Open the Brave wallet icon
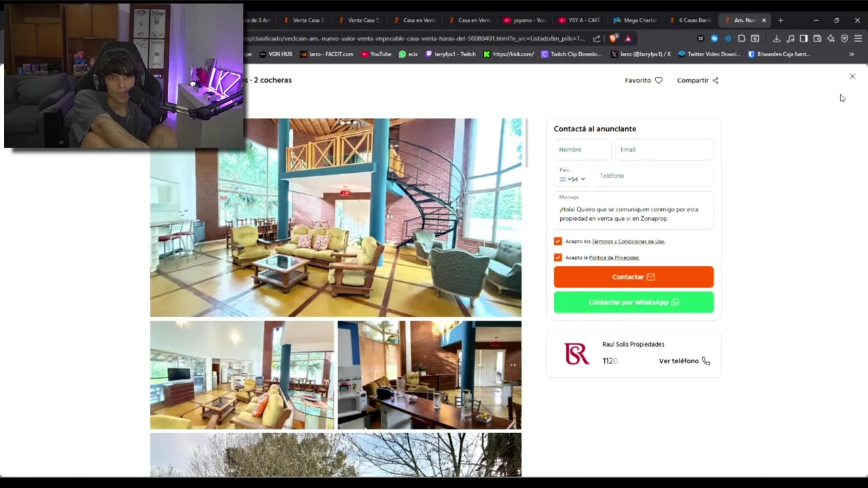The image size is (868, 488). (x=817, y=39)
